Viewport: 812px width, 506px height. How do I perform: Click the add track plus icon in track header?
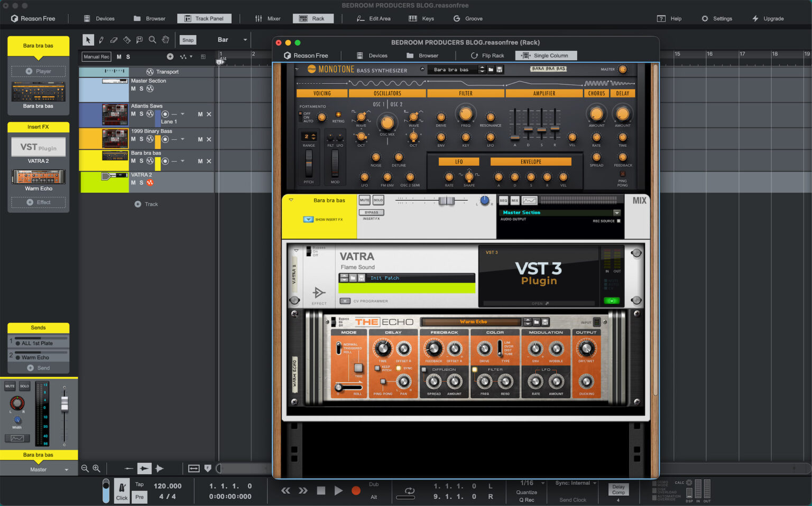170,57
